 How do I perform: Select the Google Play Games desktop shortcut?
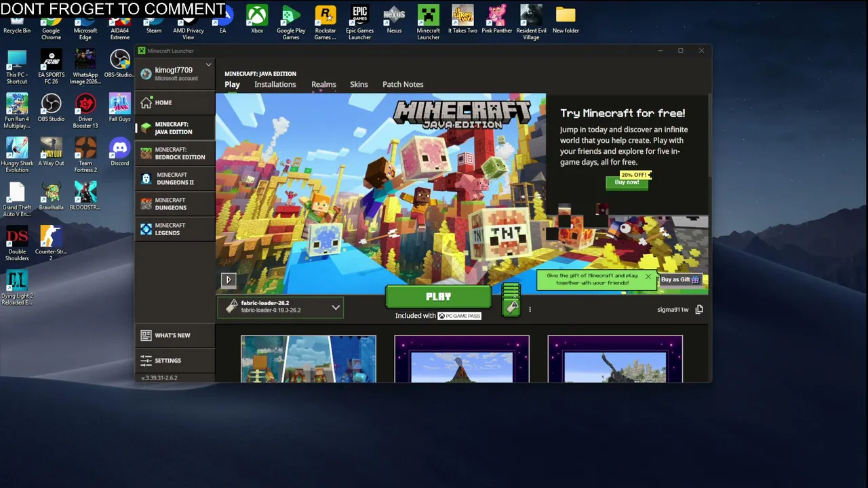point(291,22)
